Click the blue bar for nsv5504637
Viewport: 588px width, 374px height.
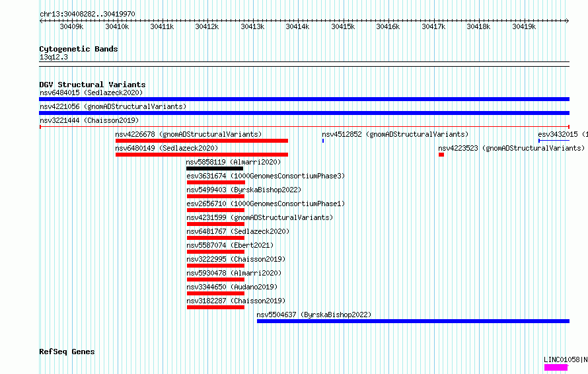pyautogui.click(x=413, y=321)
